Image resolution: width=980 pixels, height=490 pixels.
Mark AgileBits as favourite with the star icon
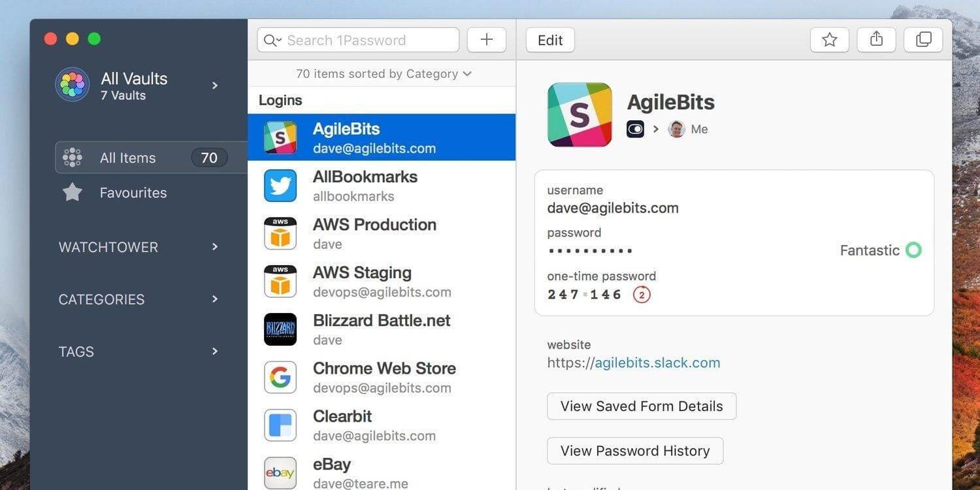pos(829,39)
